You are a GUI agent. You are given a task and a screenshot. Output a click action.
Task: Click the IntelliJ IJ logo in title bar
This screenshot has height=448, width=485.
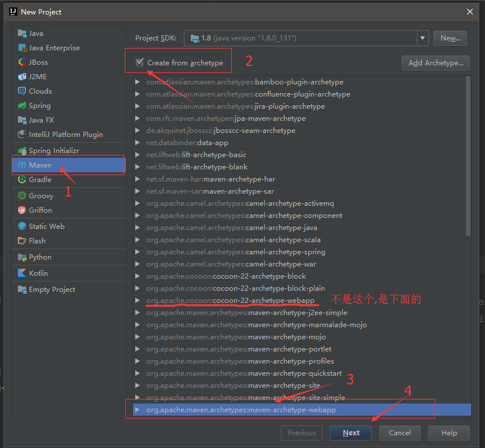point(13,12)
